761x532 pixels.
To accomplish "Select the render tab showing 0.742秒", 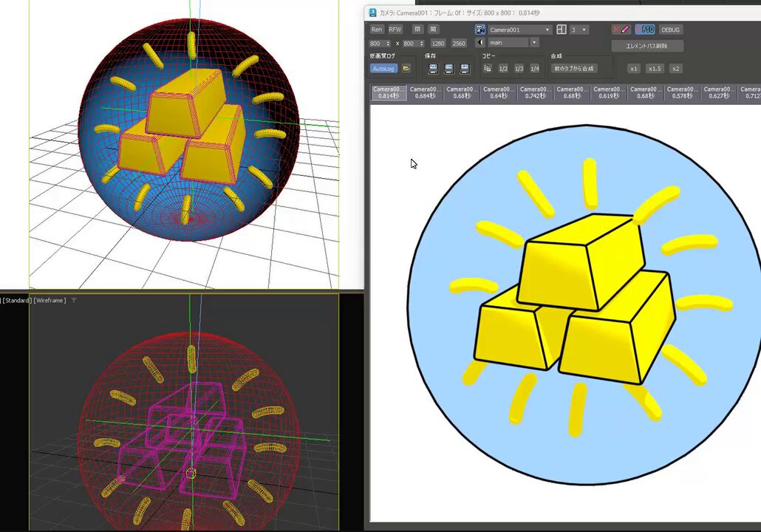I will click(x=536, y=92).
